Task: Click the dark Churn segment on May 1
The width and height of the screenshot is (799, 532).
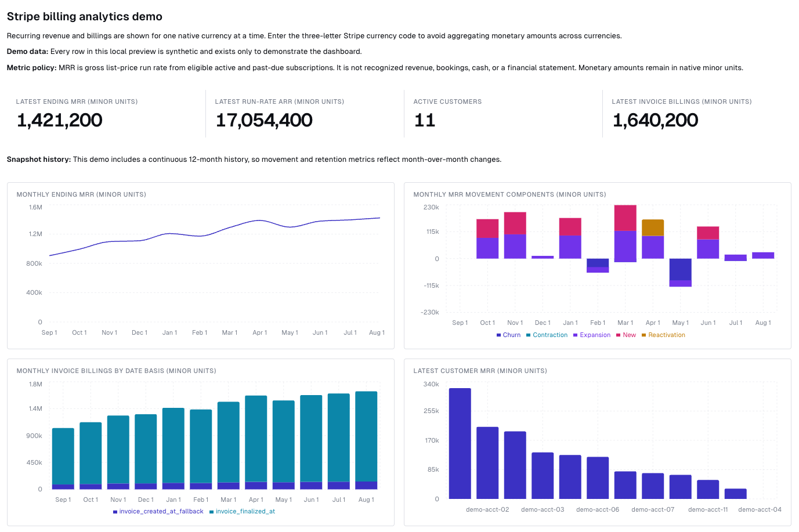Action: (680, 269)
